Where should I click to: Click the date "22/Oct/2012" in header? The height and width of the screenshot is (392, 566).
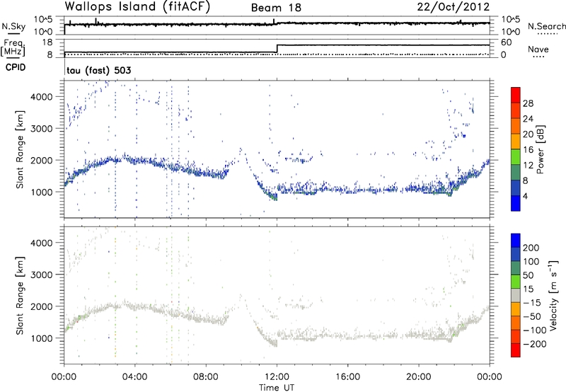pos(454,7)
